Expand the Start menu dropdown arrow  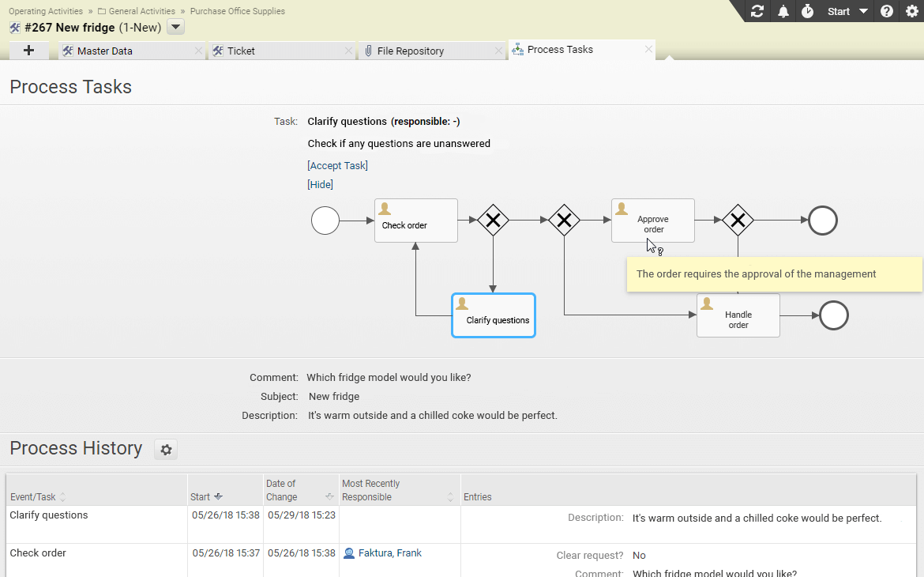click(x=863, y=11)
